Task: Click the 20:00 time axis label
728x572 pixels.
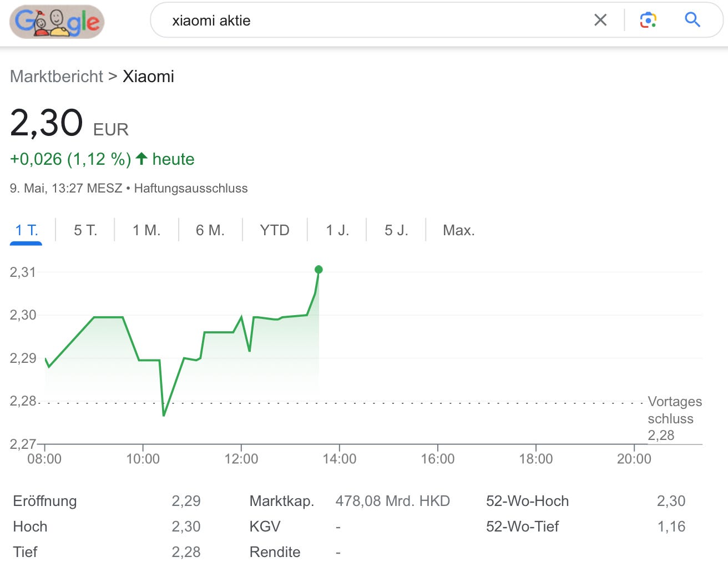Action: (634, 459)
